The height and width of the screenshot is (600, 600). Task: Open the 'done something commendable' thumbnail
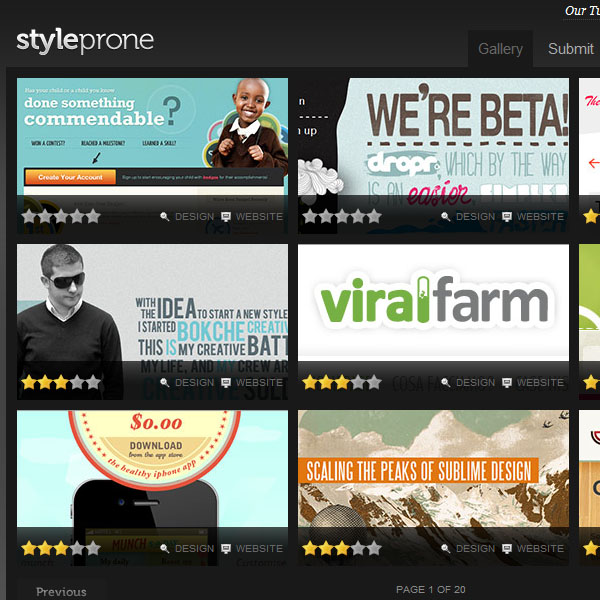click(x=152, y=156)
